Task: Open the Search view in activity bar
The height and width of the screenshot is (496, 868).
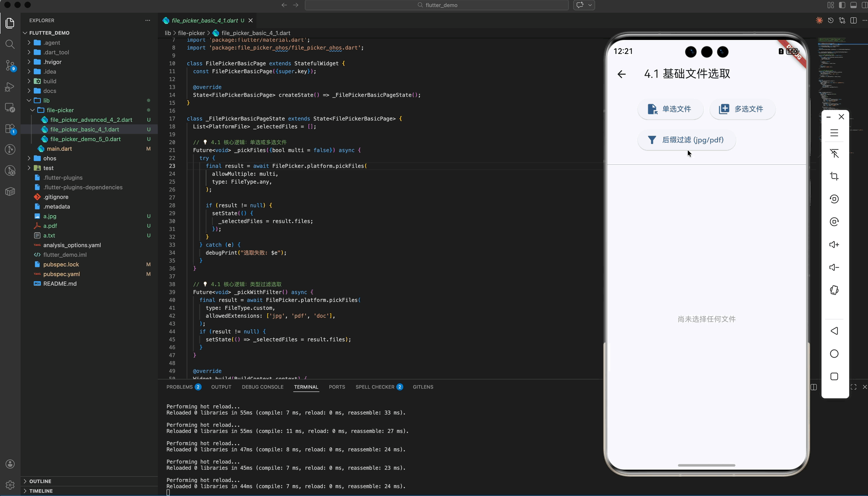Action: [10, 44]
